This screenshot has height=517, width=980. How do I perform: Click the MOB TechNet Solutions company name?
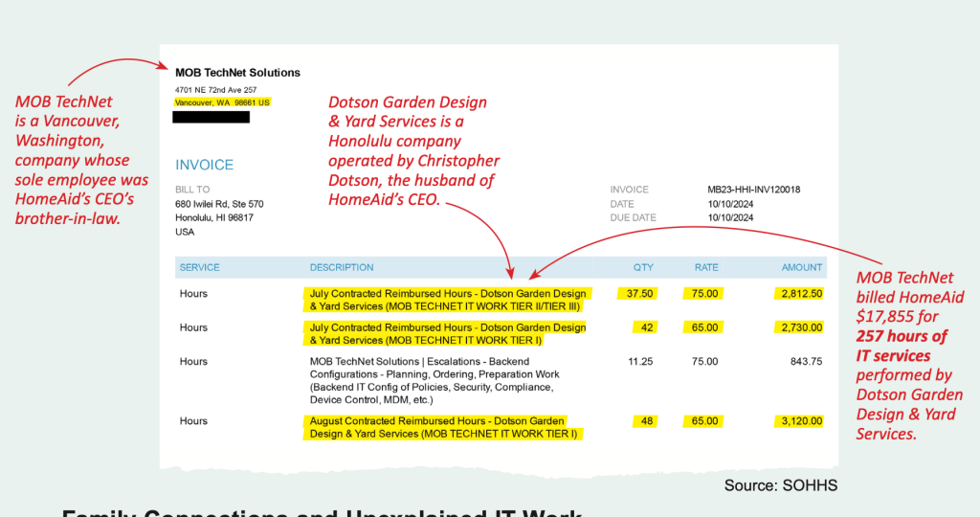pyautogui.click(x=237, y=73)
